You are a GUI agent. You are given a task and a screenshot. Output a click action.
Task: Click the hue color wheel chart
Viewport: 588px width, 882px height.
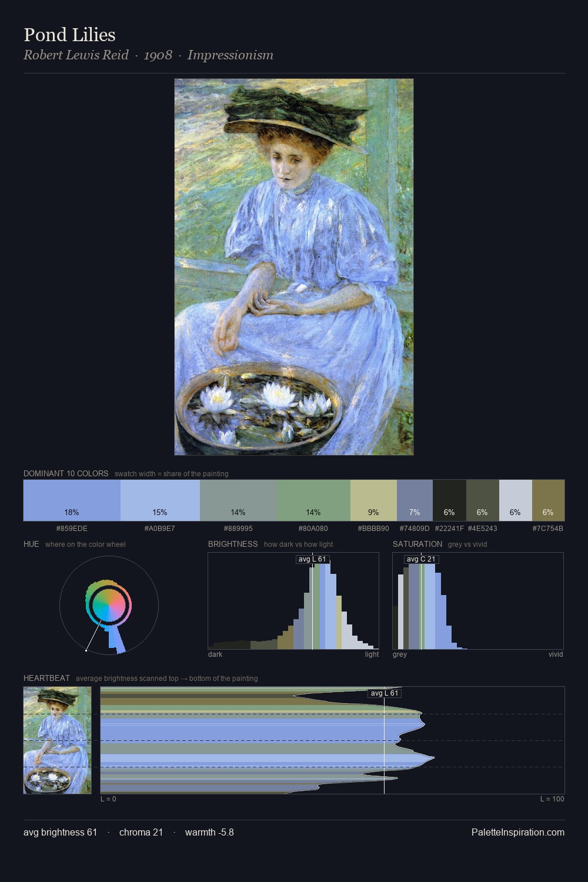[109, 605]
